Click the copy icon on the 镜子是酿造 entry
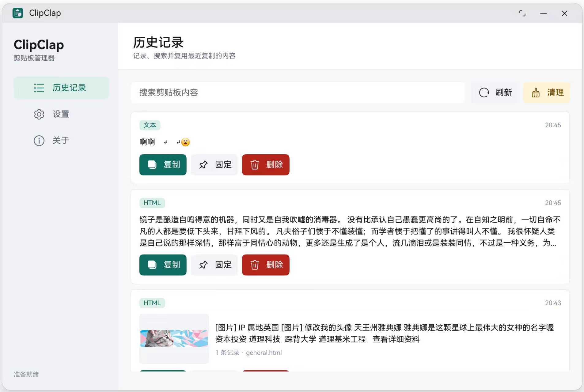The image size is (584, 392). [x=152, y=265]
